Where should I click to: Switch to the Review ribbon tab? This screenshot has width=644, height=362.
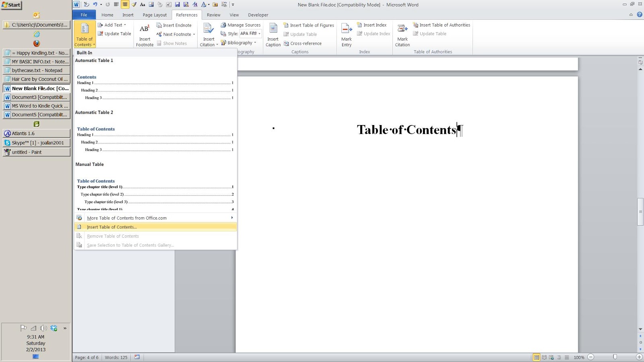coord(213,15)
